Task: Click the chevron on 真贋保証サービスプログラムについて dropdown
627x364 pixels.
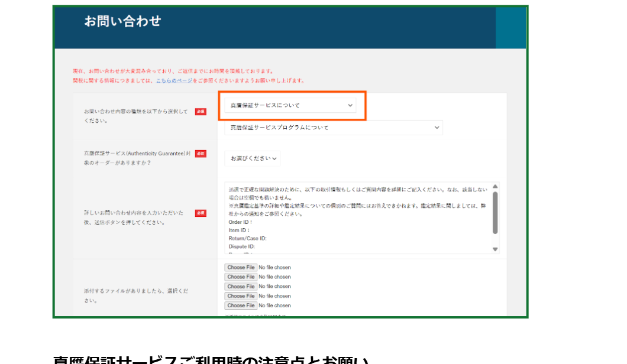Action: pos(437,127)
